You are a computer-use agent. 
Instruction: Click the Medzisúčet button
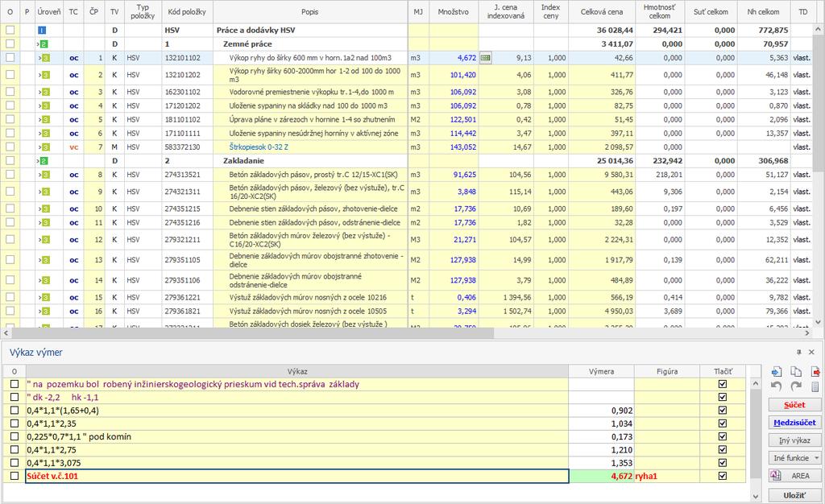[794, 423]
